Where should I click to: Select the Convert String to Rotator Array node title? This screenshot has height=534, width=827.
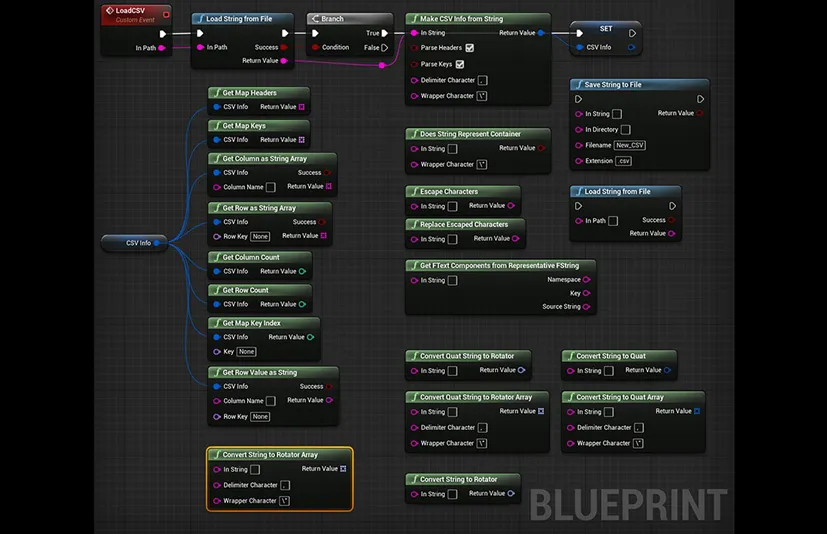[270, 455]
